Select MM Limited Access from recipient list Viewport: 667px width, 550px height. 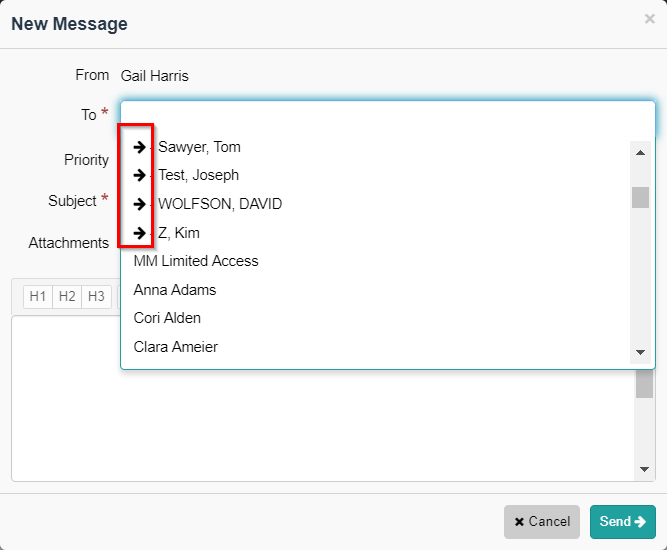coord(196,261)
